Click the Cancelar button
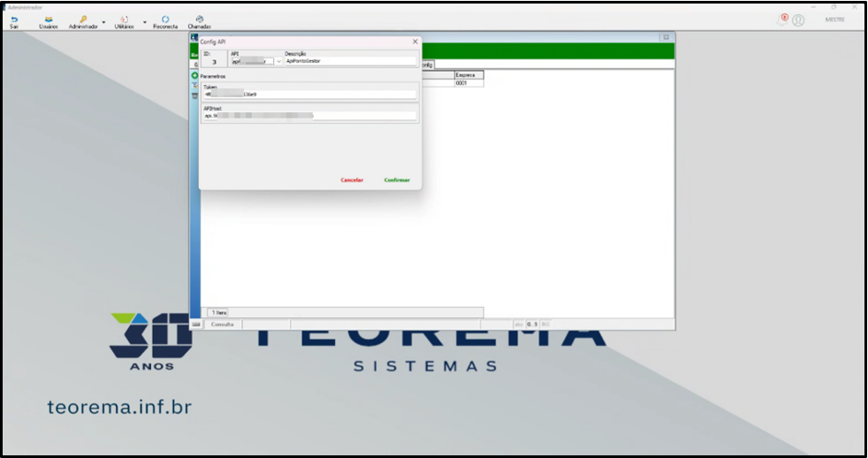The height and width of the screenshot is (458, 868). (x=352, y=180)
